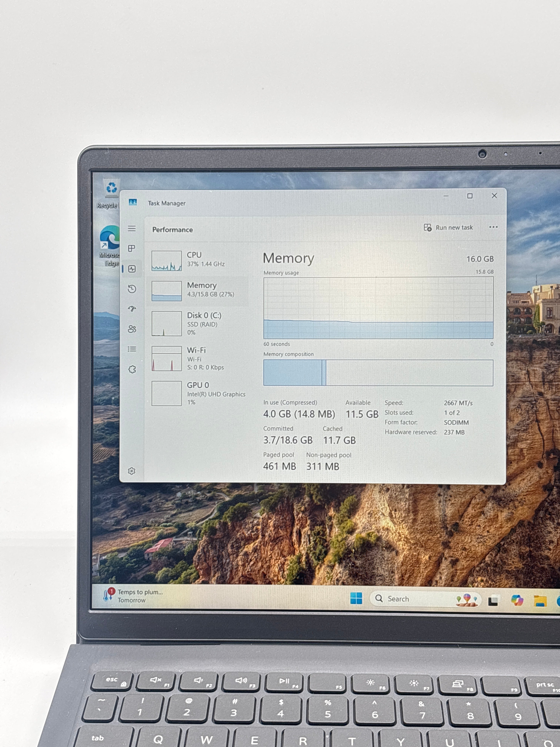Screen dimensions: 560x747
Task: Open the Users icon in sidebar
Action: pos(132,329)
